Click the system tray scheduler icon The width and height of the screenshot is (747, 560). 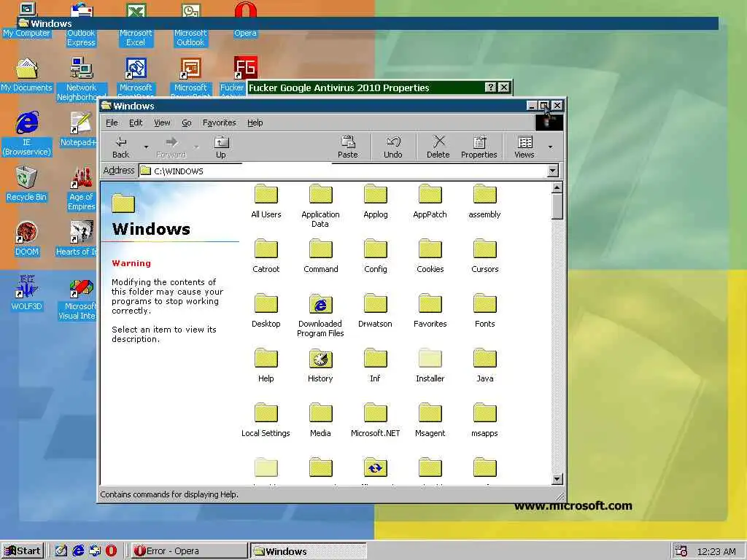(682, 551)
